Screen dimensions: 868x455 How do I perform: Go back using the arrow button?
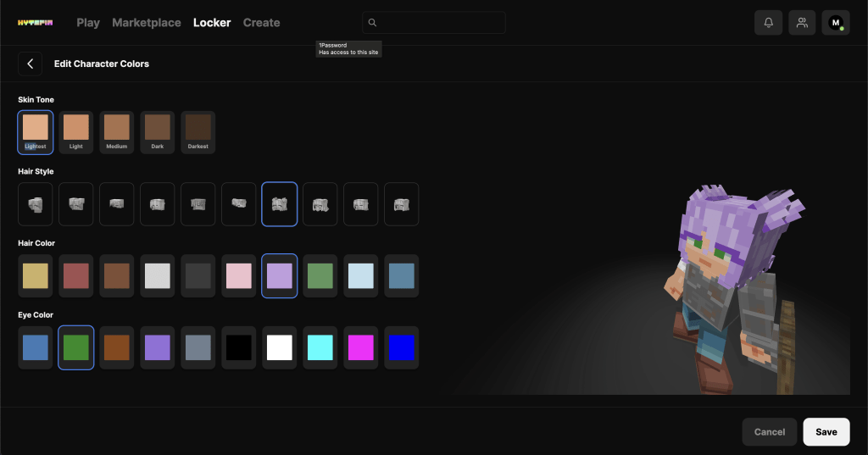[30, 64]
